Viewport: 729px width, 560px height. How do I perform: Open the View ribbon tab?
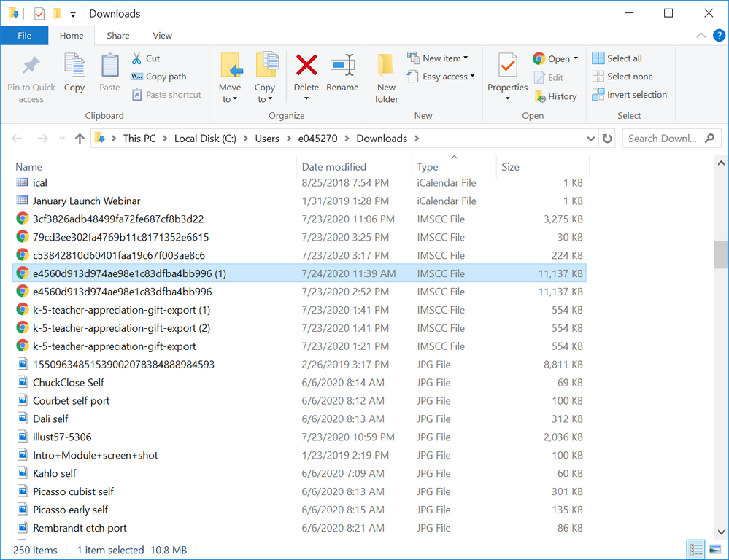(x=162, y=35)
